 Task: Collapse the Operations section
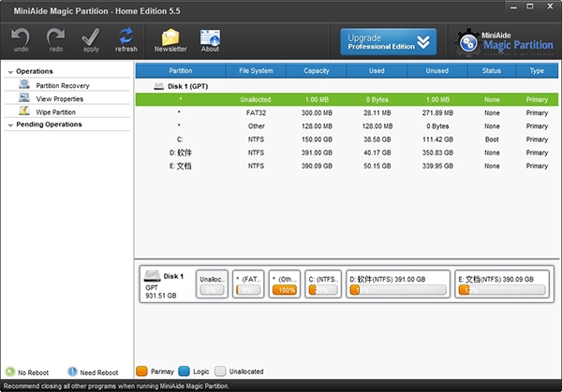coord(10,72)
